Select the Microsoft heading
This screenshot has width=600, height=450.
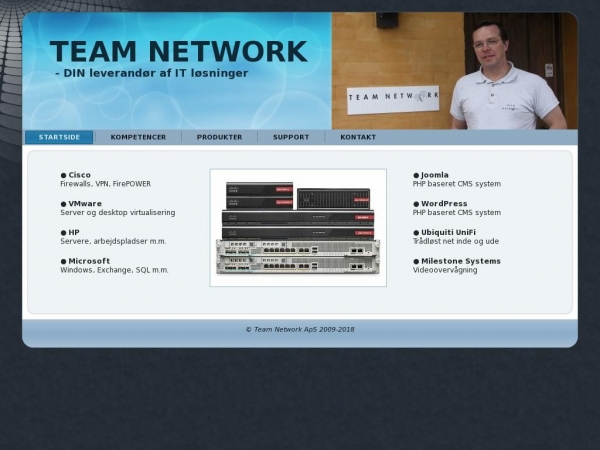tap(89, 261)
